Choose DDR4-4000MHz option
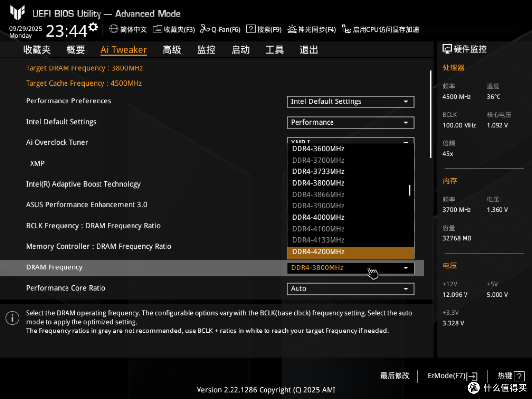Viewport: 532px width, 399px height. coord(351,217)
